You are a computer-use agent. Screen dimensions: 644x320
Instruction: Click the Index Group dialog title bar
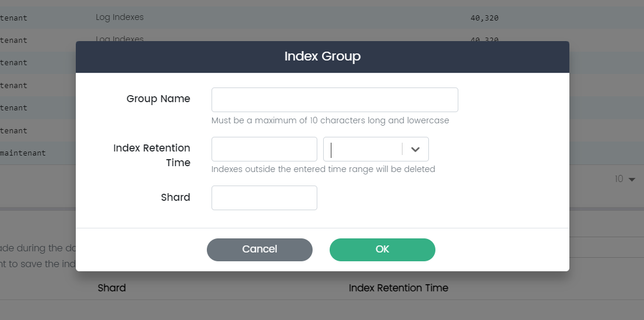[x=322, y=56]
